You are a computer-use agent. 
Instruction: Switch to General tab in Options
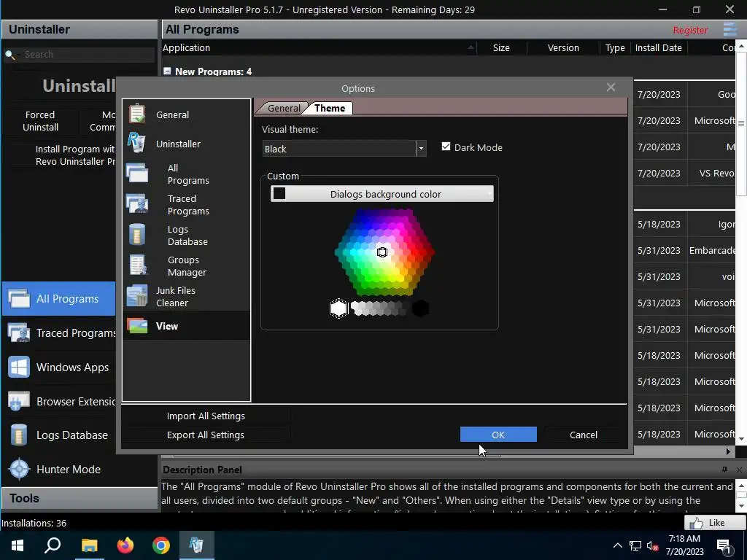click(284, 108)
